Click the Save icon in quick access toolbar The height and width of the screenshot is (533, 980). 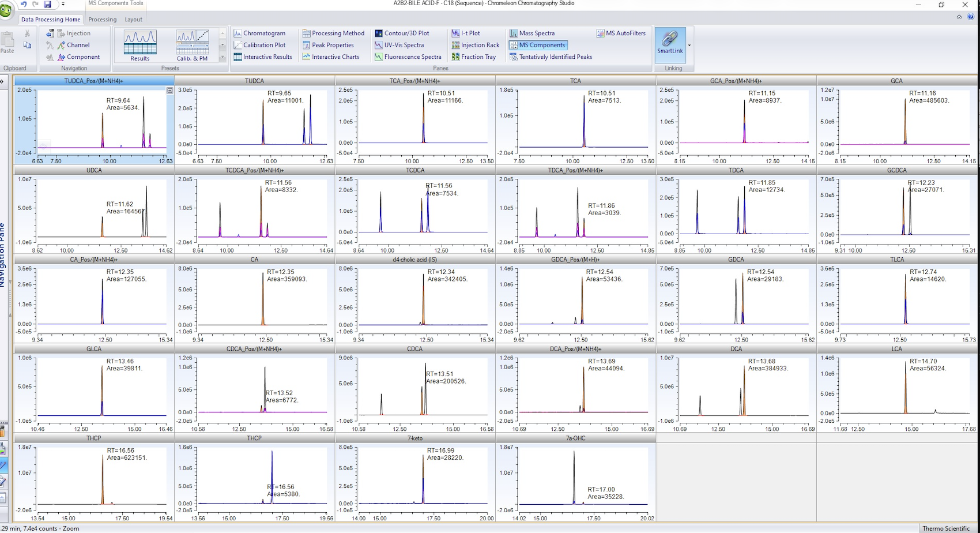[47, 4]
